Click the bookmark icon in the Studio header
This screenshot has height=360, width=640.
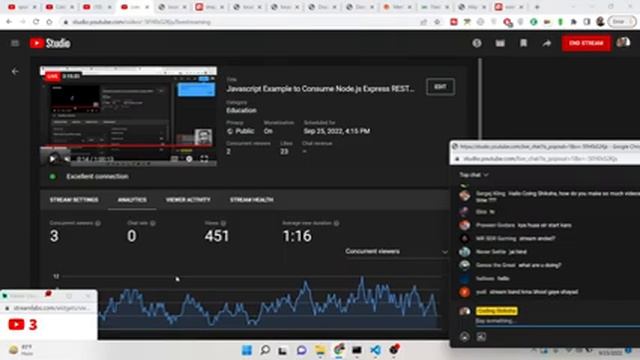pyautogui.click(x=523, y=43)
